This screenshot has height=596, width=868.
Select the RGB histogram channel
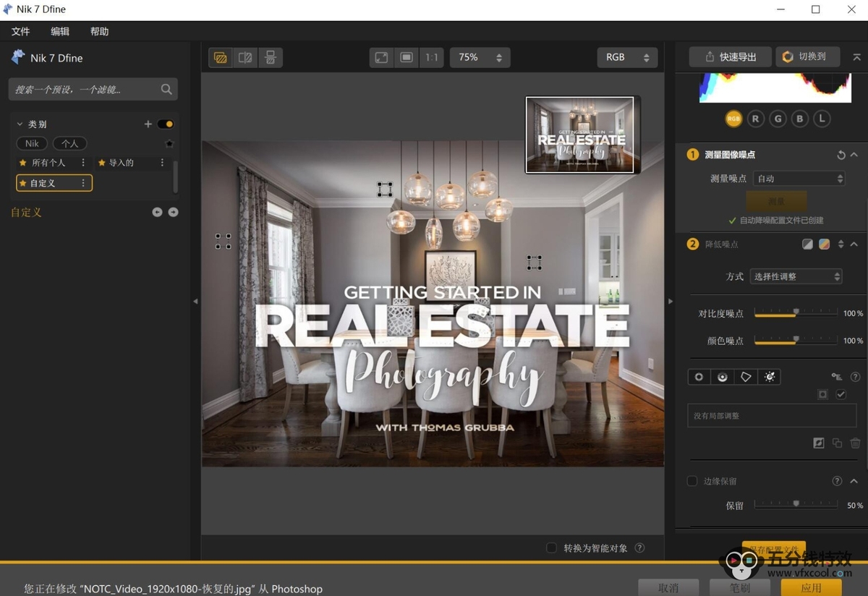pos(733,119)
